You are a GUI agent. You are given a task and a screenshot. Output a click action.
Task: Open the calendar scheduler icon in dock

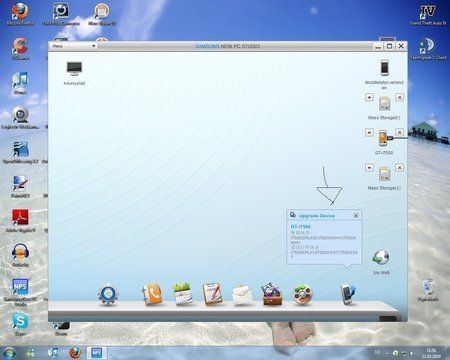[183, 294]
